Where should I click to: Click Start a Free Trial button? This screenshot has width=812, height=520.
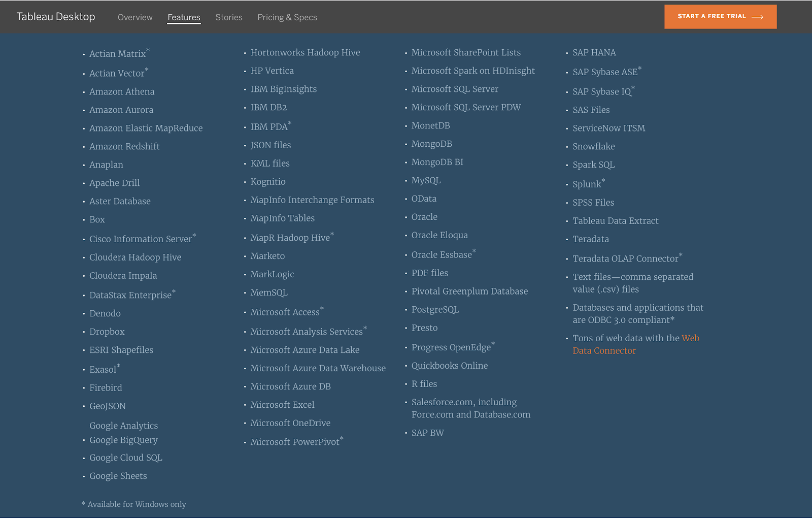(x=720, y=16)
